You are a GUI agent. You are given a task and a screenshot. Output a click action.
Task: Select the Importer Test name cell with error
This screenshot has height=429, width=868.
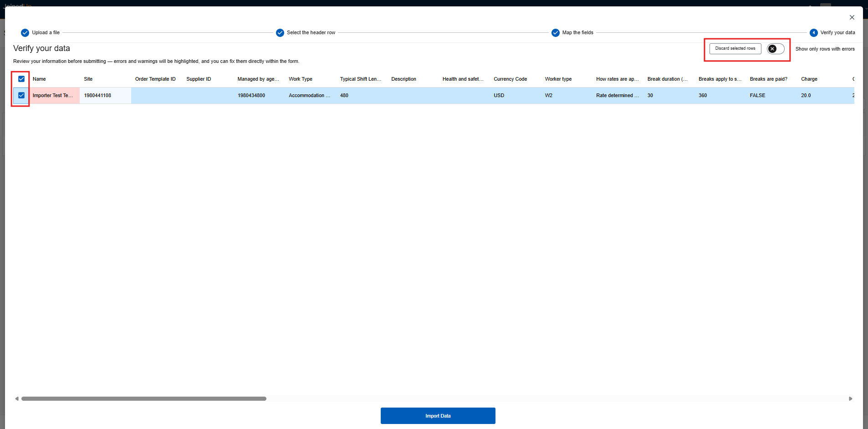54,96
